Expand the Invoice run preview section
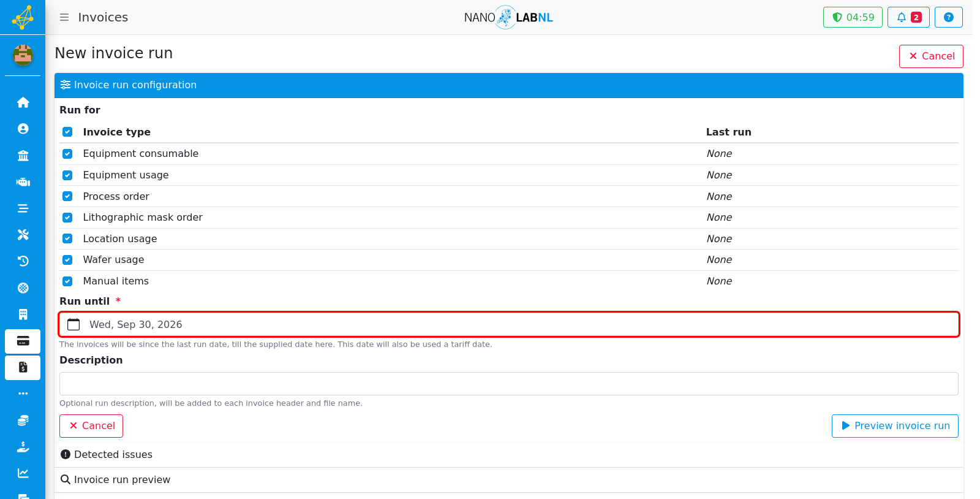This screenshot has height=499, width=980. (x=508, y=480)
